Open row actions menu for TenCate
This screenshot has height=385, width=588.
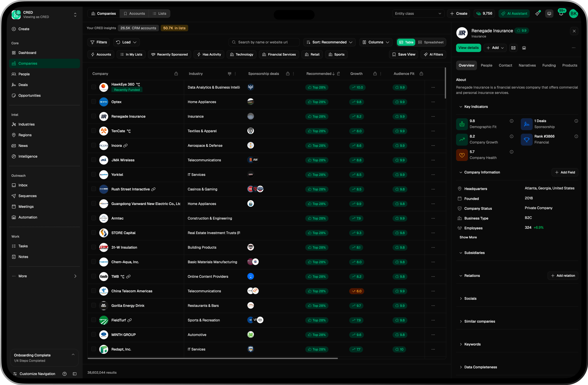(x=433, y=131)
